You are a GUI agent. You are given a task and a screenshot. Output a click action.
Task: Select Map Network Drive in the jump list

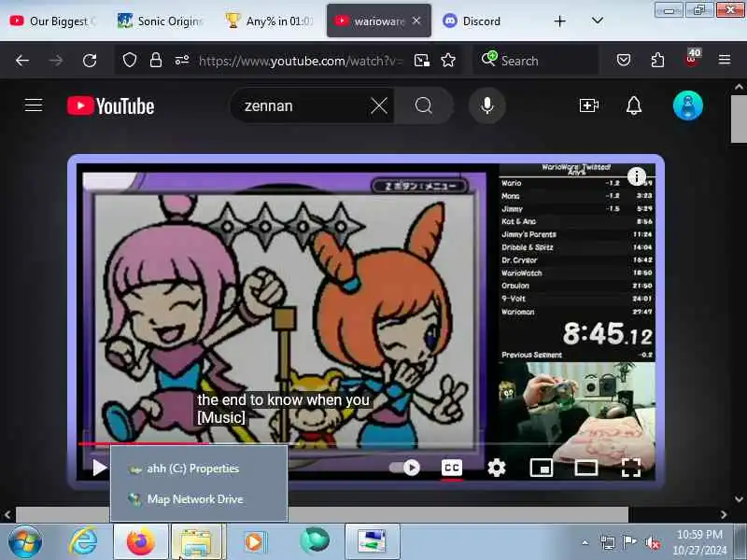(199, 499)
